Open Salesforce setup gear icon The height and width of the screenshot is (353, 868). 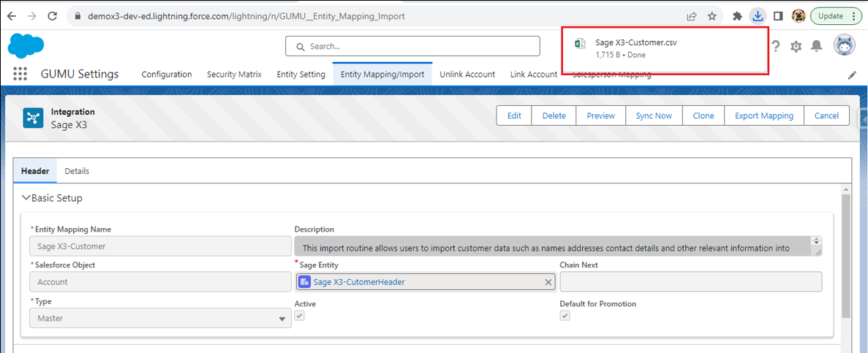pyautogui.click(x=796, y=46)
